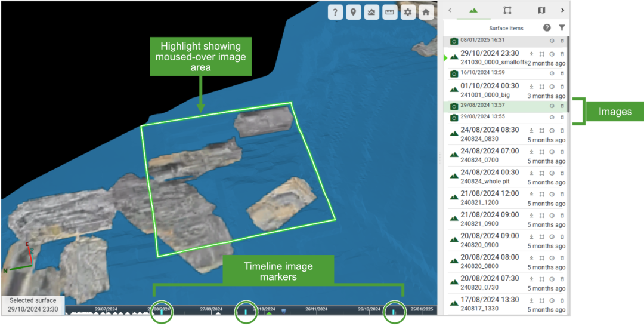Switch to the map tab
This screenshot has height=326, width=644.
[x=541, y=10]
